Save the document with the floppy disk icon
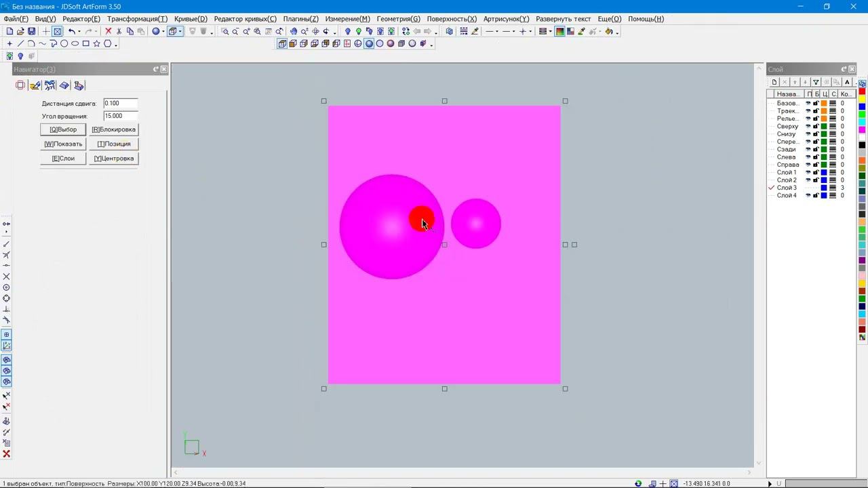The image size is (868, 488). [x=31, y=31]
